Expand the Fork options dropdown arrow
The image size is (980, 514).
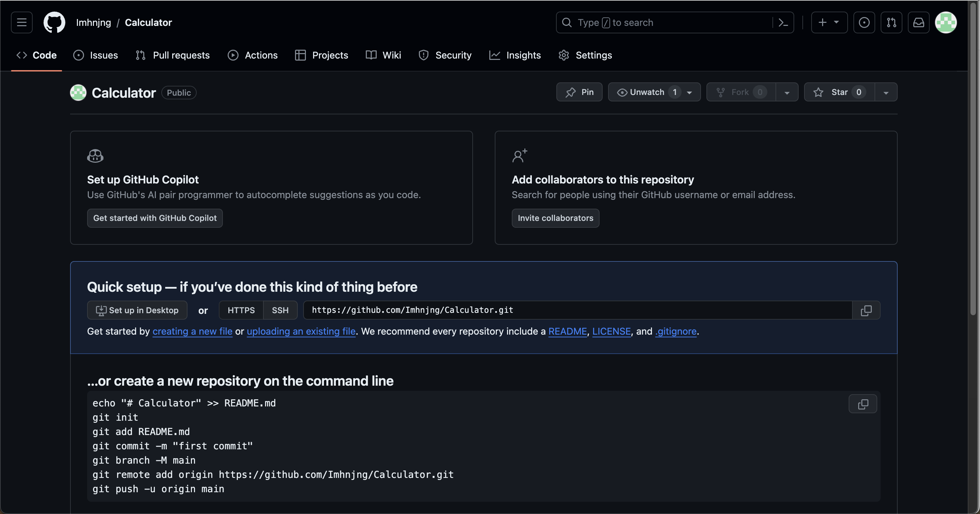pyautogui.click(x=787, y=92)
